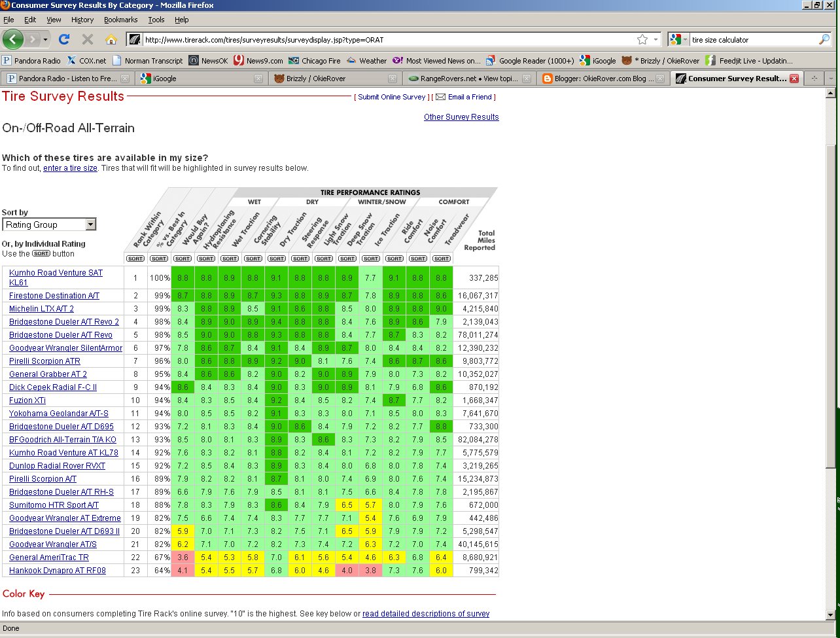Open the Fuzion XTi tire link
Screen dimensions: 840x638
point(27,400)
